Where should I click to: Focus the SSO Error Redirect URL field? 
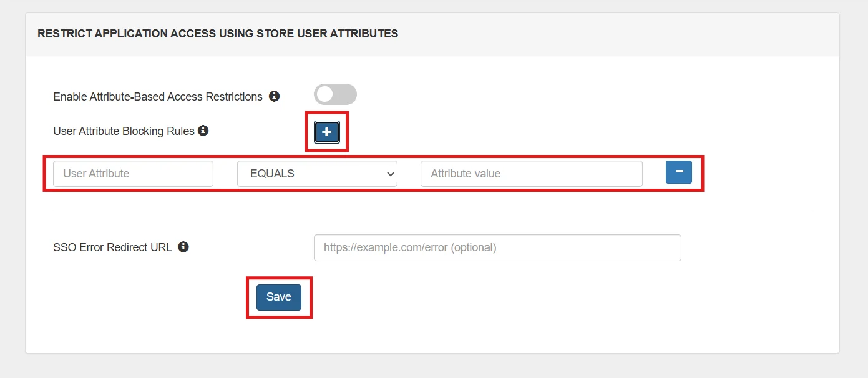click(x=497, y=247)
